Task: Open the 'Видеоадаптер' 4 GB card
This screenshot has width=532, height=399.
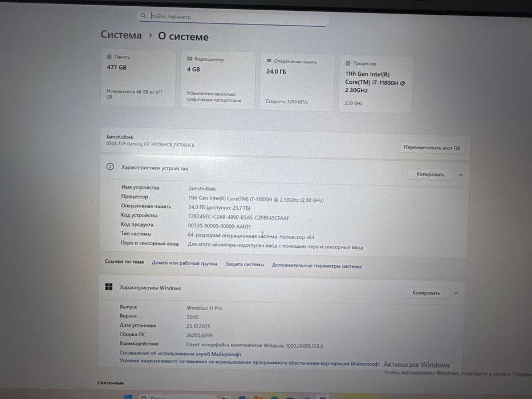Action: coord(217,80)
